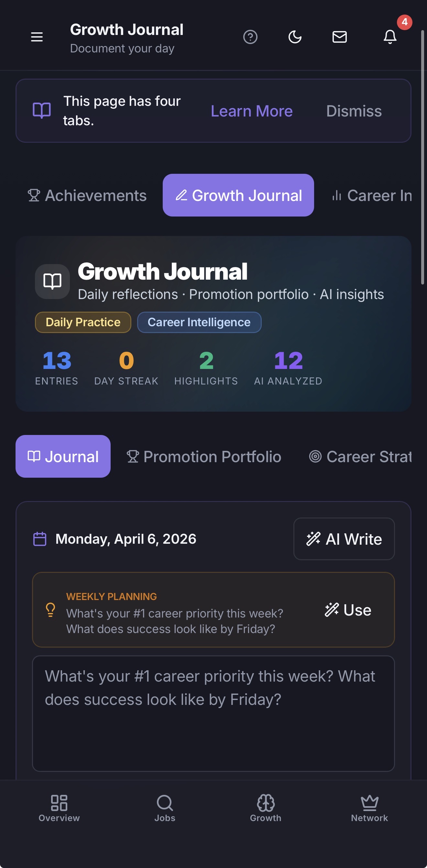The height and width of the screenshot is (868, 427).
Task: Open the help question mark icon
Action: (x=251, y=37)
